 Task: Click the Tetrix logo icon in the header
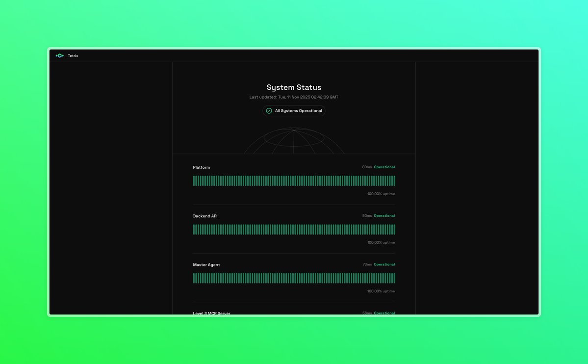point(59,55)
